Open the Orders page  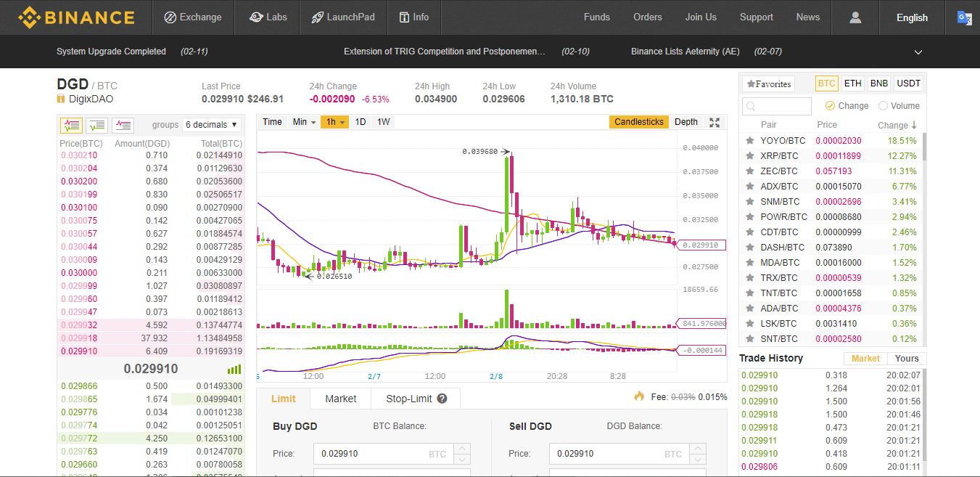click(x=648, y=17)
